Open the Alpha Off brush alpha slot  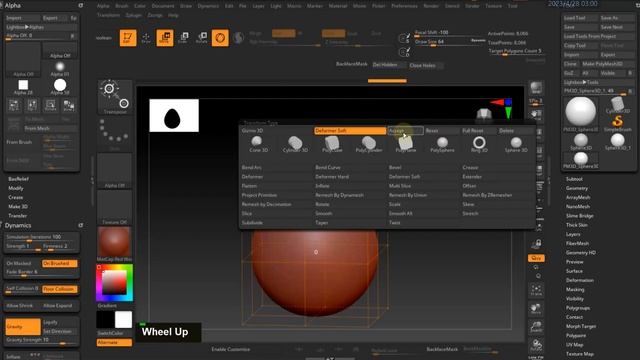[x=114, y=171]
